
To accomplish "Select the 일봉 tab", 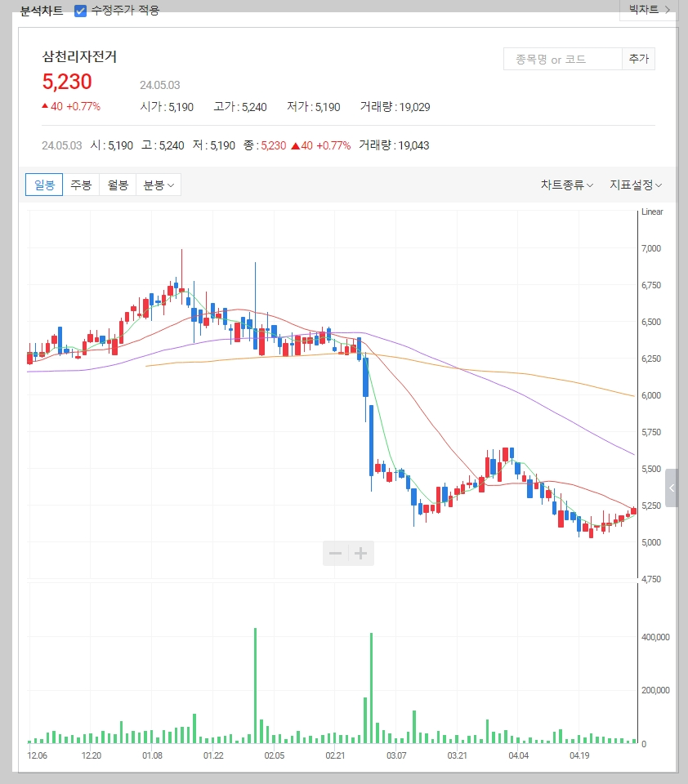I will click(x=44, y=185).
